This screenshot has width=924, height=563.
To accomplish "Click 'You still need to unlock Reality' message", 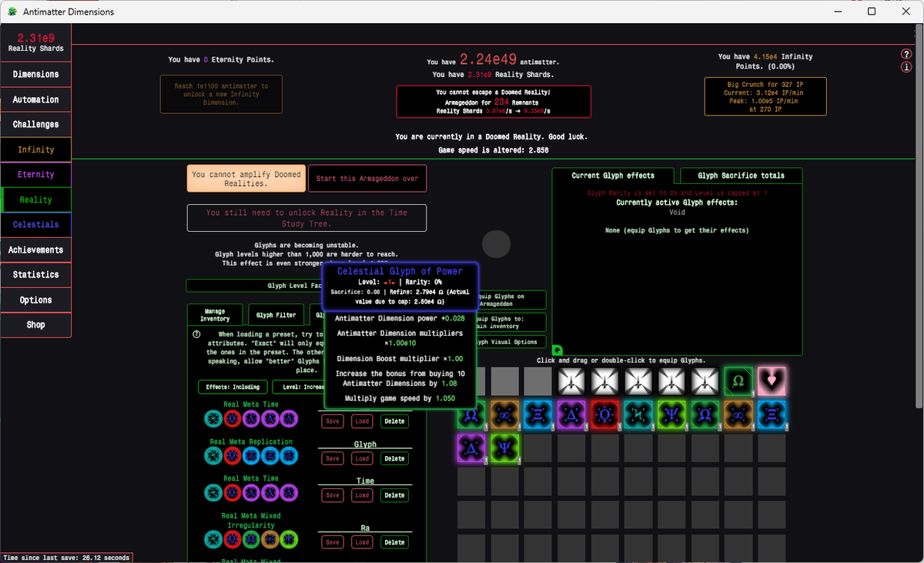I will click(x=306, y=218).
